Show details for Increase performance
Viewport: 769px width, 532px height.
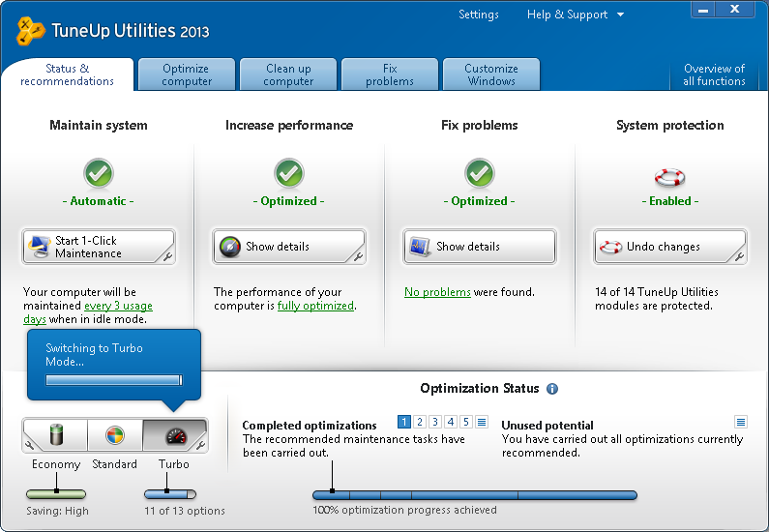click(x=289, y=247)
